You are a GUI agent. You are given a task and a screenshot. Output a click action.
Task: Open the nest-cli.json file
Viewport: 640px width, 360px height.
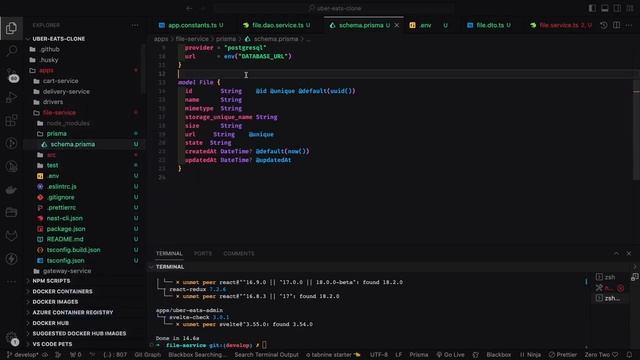point(64,218)
